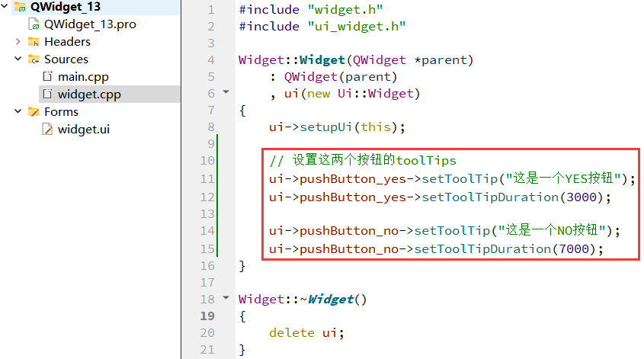The height and width of the screenshot is (359, 644).
Task: Click the "这是一个YES按钮" string
Action: (563, 178)
